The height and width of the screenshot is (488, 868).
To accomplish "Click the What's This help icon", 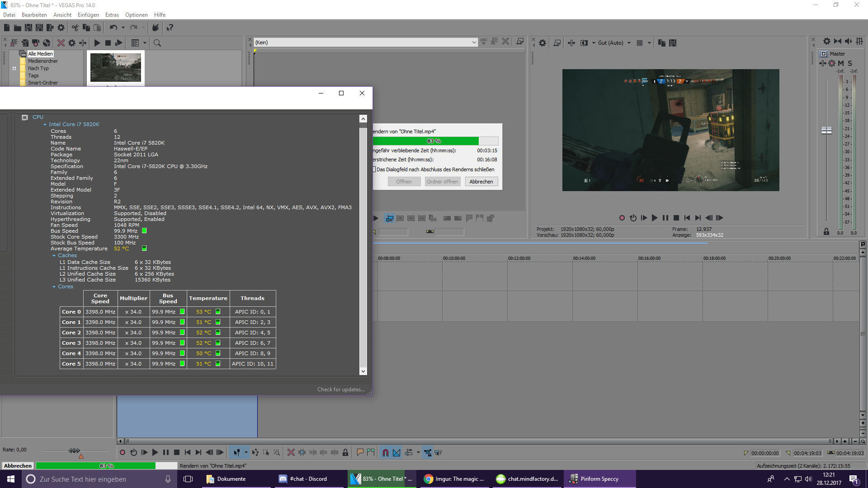I will (x=170, y=28).
